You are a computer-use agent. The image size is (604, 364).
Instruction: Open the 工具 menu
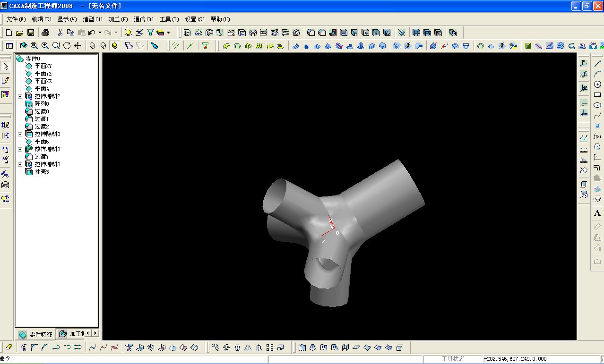(x=169, y=19)
